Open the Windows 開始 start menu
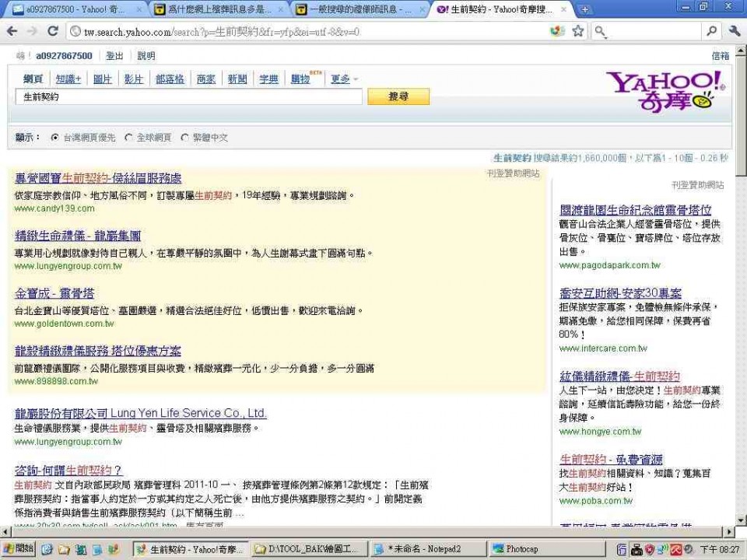The image size is (747, 560). coord(19,549)
